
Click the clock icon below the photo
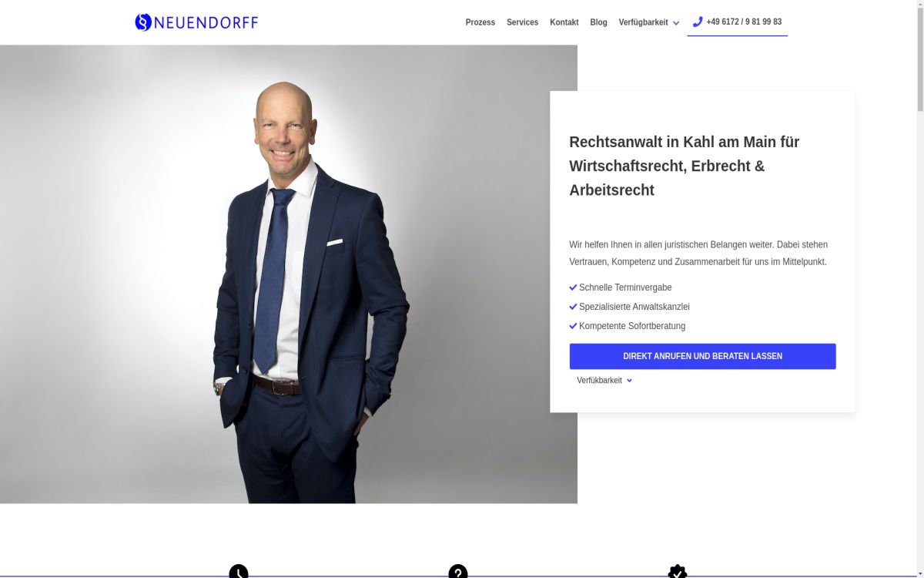click(x=239, y=572)
